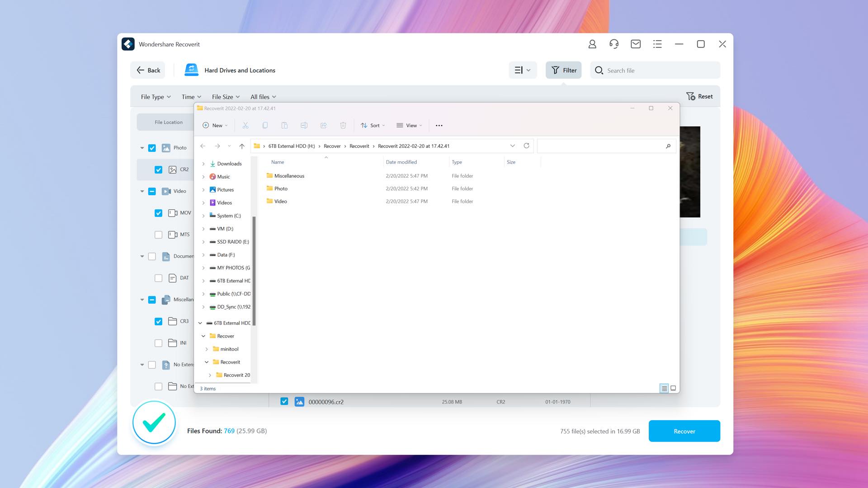Open the headset support icon

click(x=613, y=44)
